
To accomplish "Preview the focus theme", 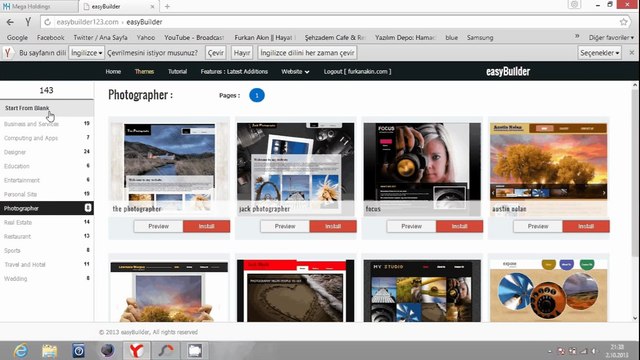I will click(411, 226).
